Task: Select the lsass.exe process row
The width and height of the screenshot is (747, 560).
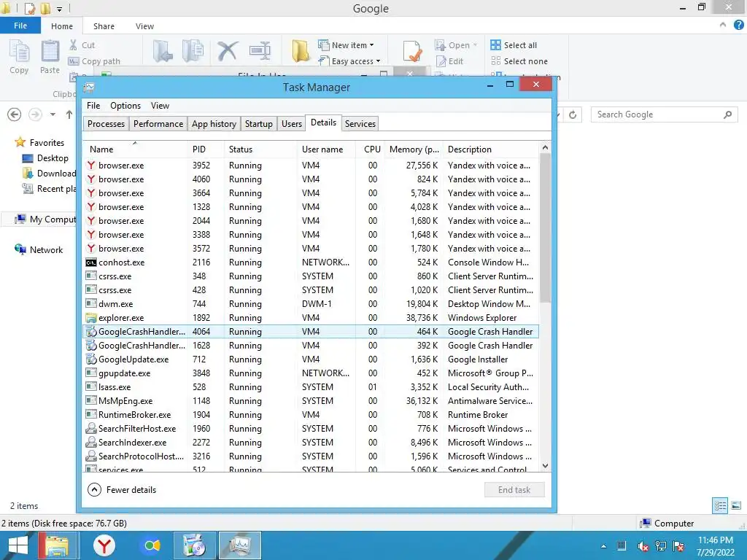Action: (311, 386)
